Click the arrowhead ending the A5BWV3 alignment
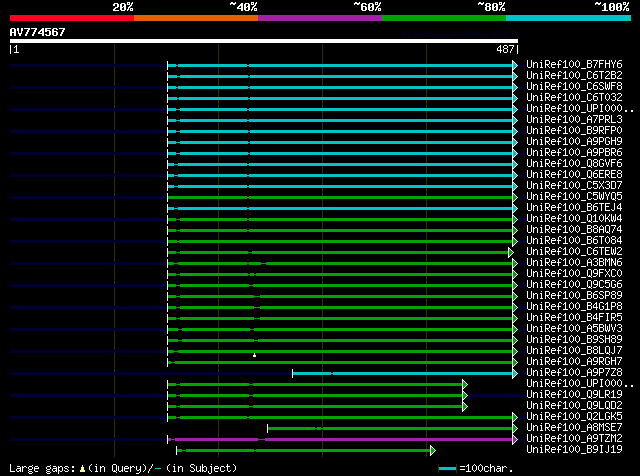The image size is (640, 476). (x=515, y=329)
